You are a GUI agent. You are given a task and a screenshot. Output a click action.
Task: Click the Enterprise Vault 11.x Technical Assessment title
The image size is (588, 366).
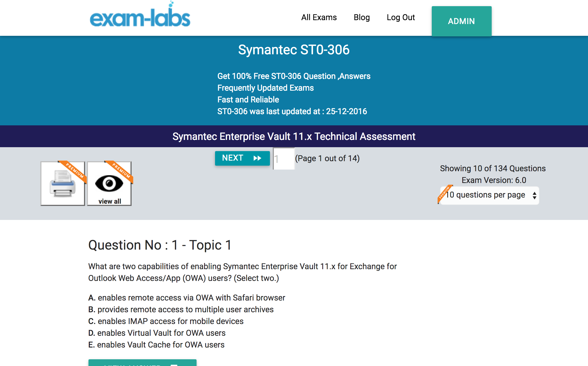click(294, 137)
